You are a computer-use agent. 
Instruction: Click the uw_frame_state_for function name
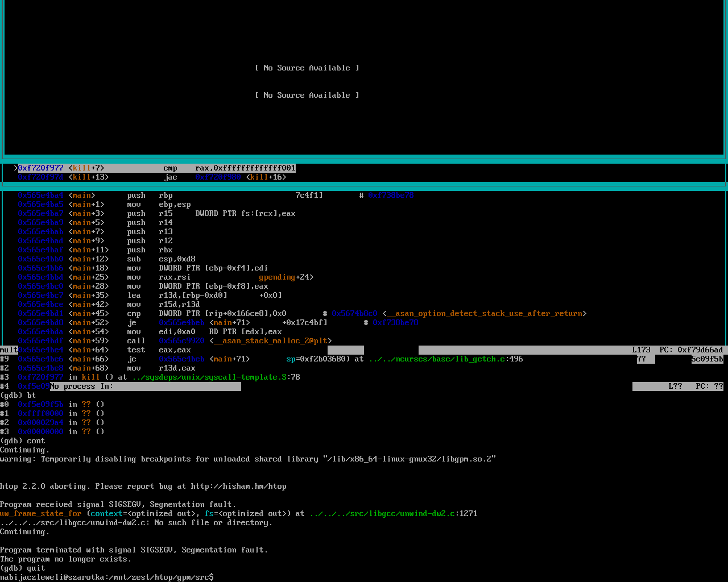[41, 514]
